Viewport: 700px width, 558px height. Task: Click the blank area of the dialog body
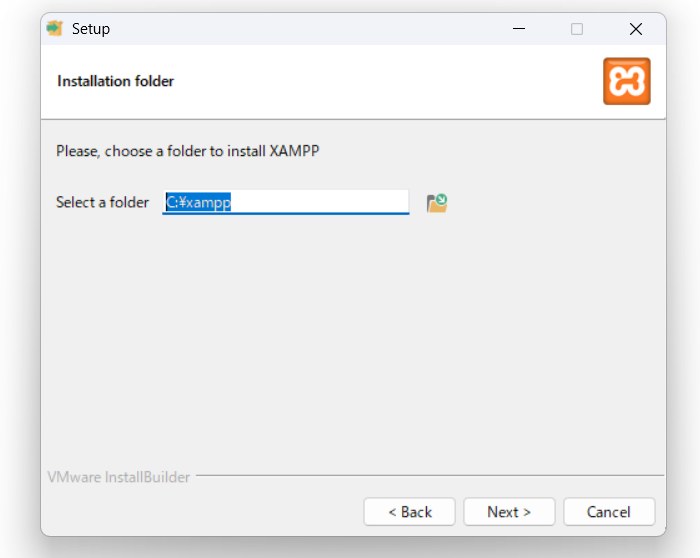350,340
